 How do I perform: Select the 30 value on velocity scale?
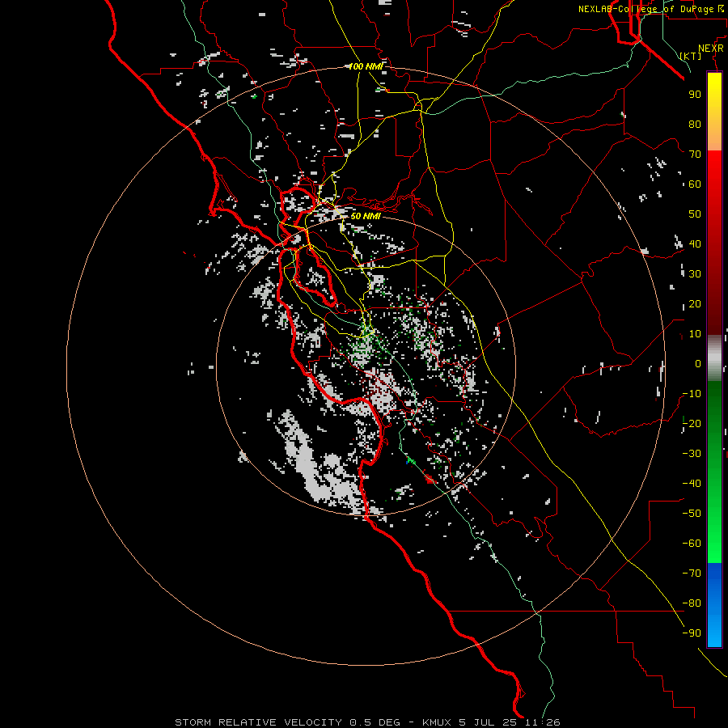point(695,274)
